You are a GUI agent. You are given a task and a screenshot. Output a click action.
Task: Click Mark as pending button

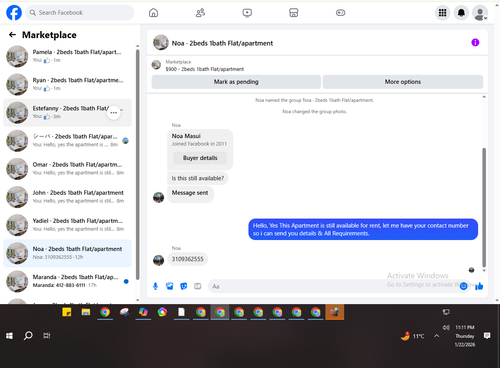coord(236,82)
